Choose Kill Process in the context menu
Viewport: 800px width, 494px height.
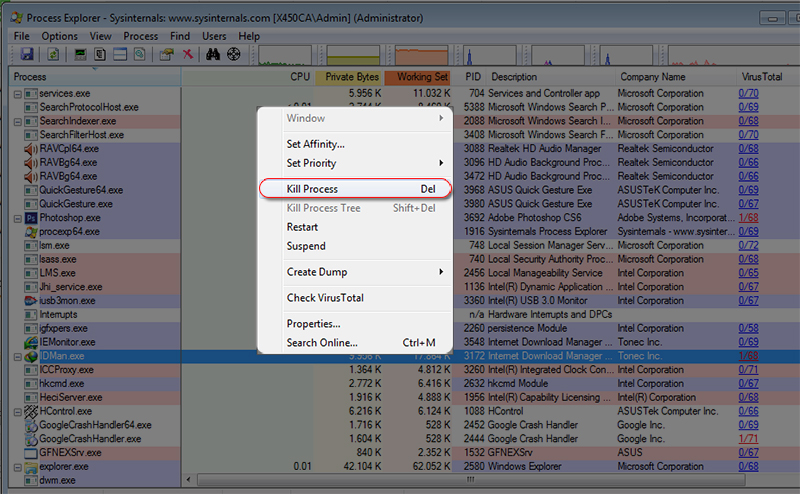[x=356, y=188]
